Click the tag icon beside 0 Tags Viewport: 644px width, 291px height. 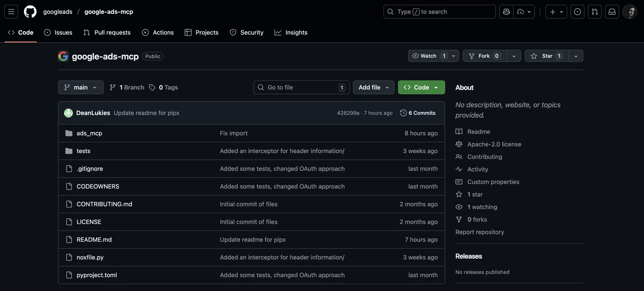point(152,87)
